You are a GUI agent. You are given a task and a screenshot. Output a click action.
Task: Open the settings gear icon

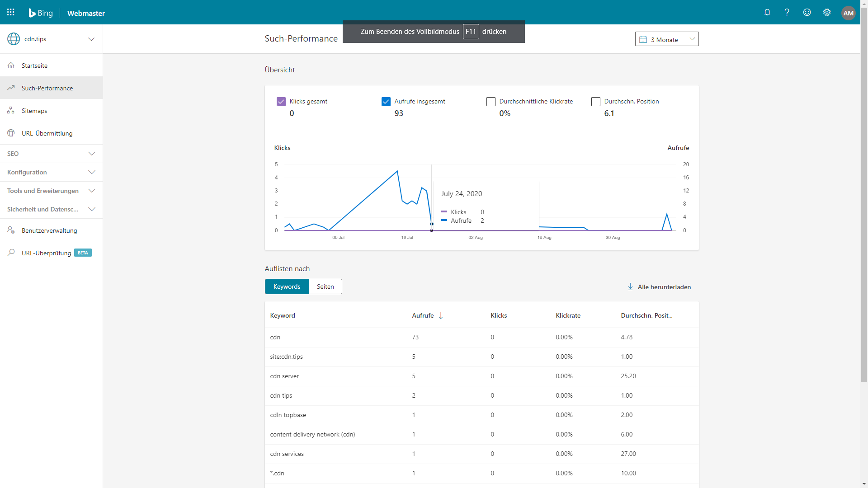pyautogui.click(x=827, y=13)
